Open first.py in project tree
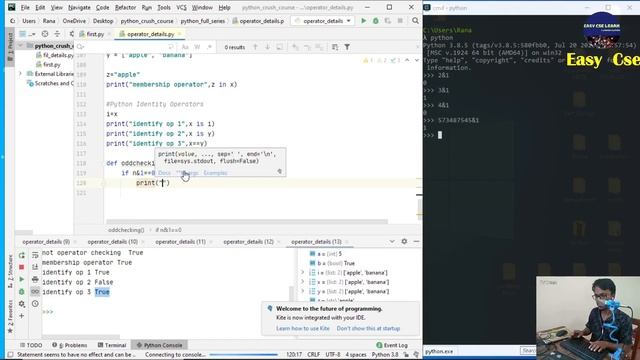This screenshot has height=360, width=640. coord(51,64)
